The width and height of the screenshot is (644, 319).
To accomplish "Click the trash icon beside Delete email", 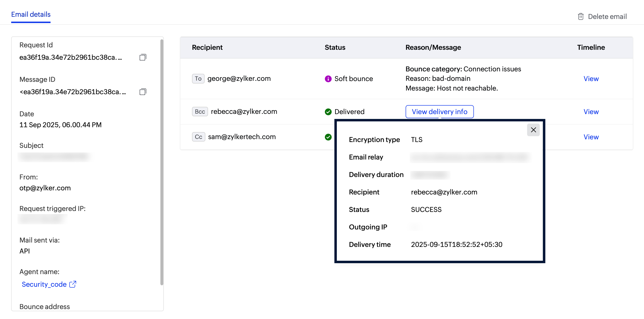I will [x=581, y=17].
